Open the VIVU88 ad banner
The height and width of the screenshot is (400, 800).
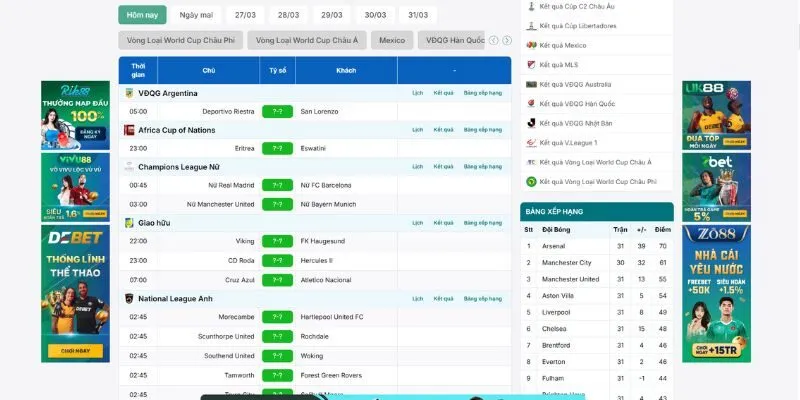point(76,187)
